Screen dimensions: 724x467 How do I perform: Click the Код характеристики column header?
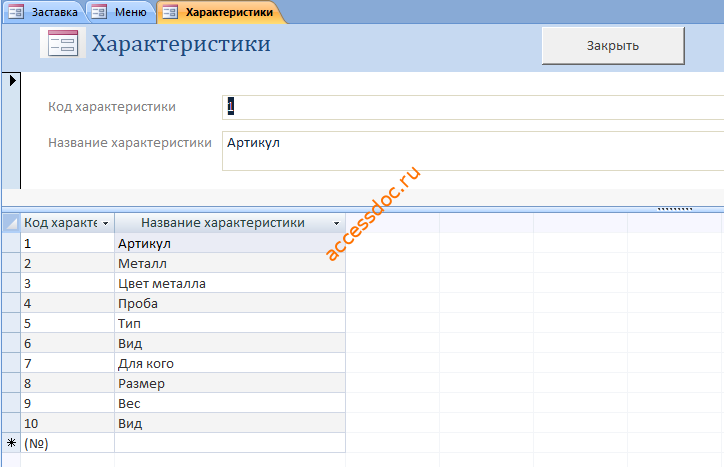pyautogui.click(x=67, y=223)
